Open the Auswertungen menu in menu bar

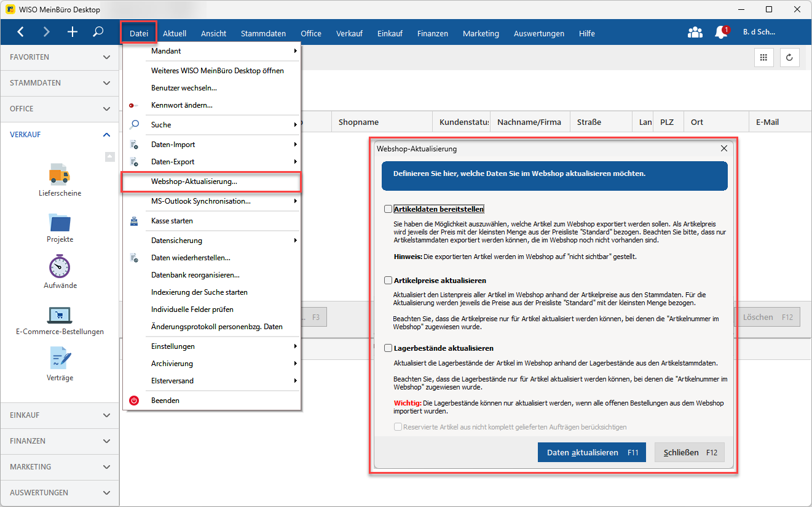pos(539,33)
